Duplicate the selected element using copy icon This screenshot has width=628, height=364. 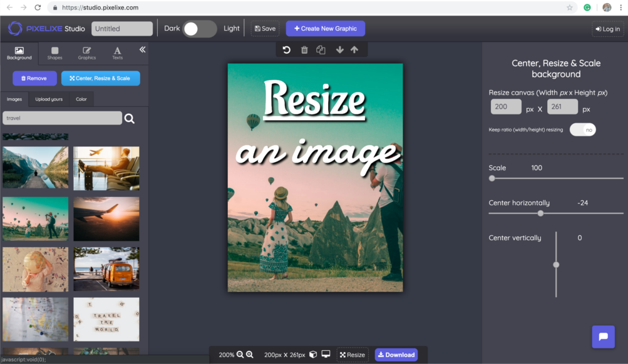[x=322, y=49]
